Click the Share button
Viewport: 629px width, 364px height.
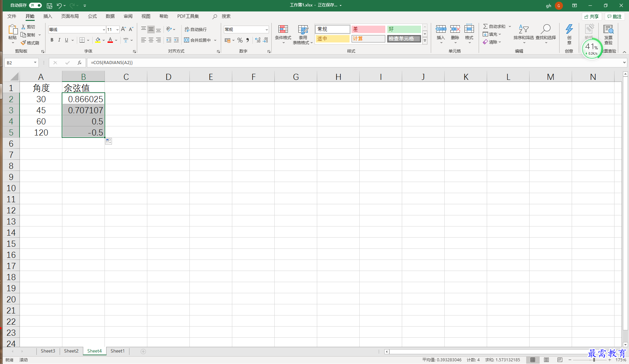click(x=592, y=17)
